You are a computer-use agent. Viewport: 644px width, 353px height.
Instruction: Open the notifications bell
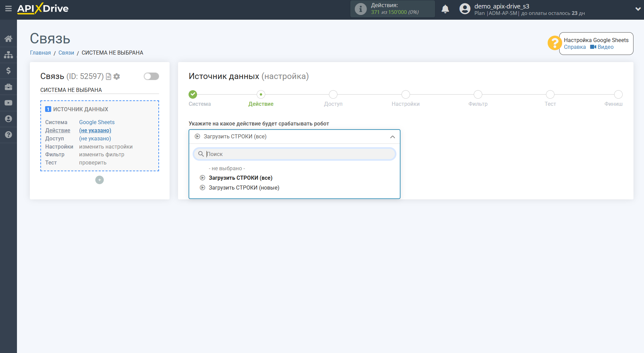click(x=445, y=9)
